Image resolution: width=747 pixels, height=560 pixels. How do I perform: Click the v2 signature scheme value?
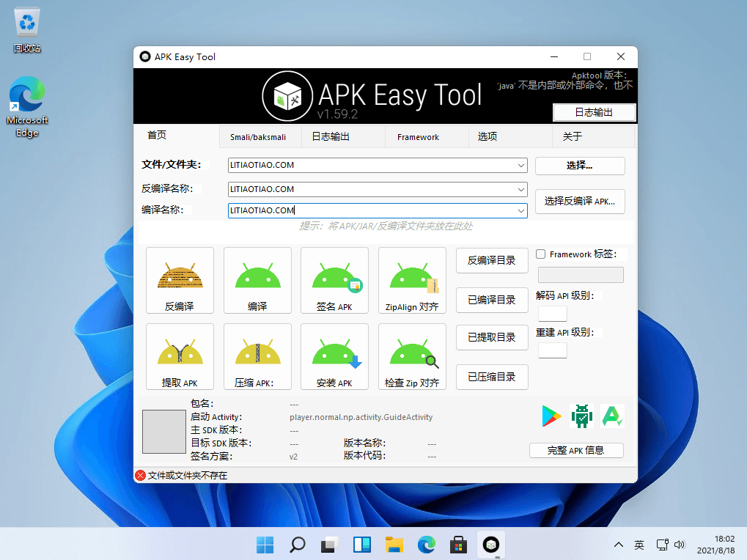293,457
